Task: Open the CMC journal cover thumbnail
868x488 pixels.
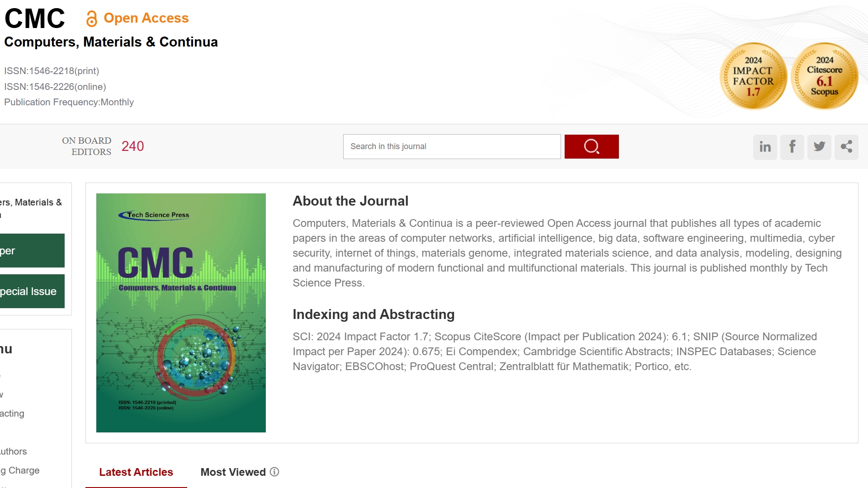Action: (181, 313)
